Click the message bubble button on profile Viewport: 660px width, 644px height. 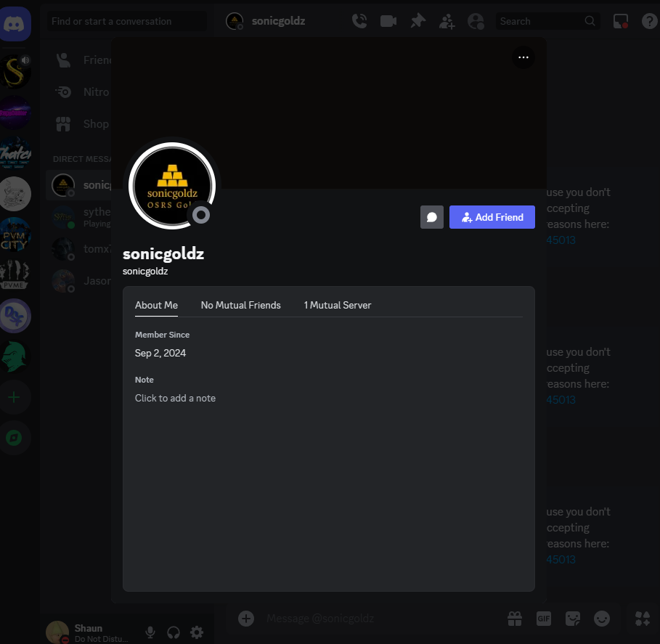[432, 217]
